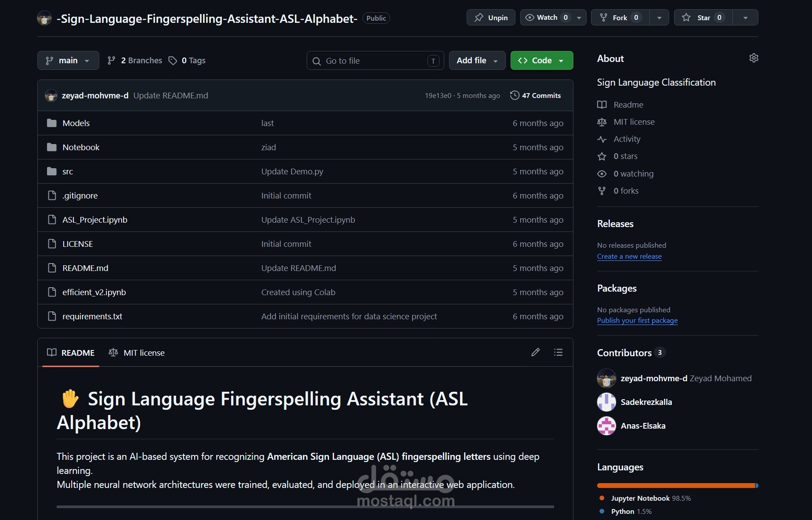Viewport: 812px width, 520px height.
Task: Click the Unpin button
Action: [491, 18]
